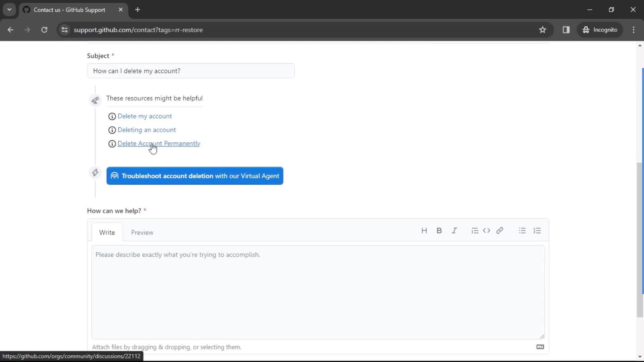Click the Unordered list icon
644x362 pixels.
click(522, 230)
